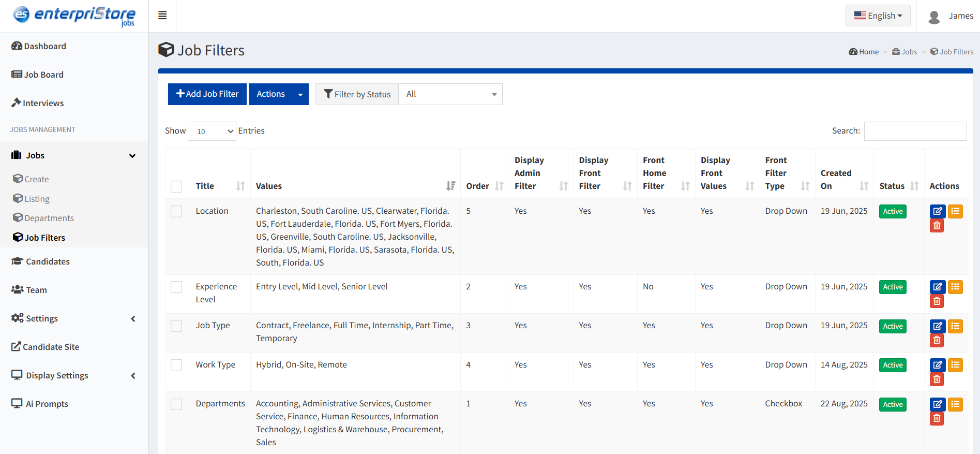Click the Add Job Filter button
This screenshot has width=980, height=454.
[207, 94]
